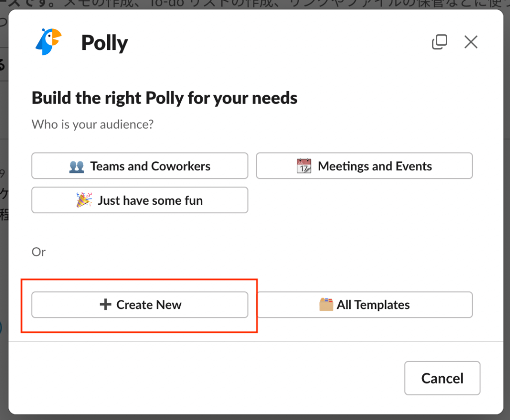Select the Teams and Coworkers audience label
Image resolution: width=510 pixels, height=420 pixels.
pos(150,166)
